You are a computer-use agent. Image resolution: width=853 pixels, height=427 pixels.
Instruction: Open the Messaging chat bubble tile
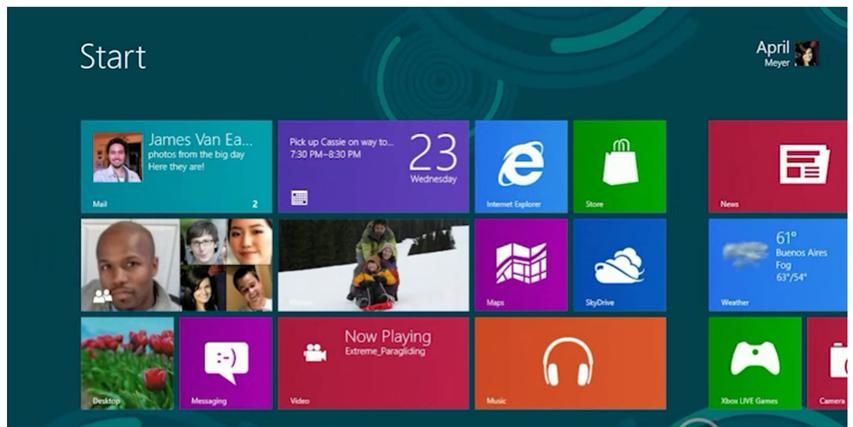click(225, 362)
